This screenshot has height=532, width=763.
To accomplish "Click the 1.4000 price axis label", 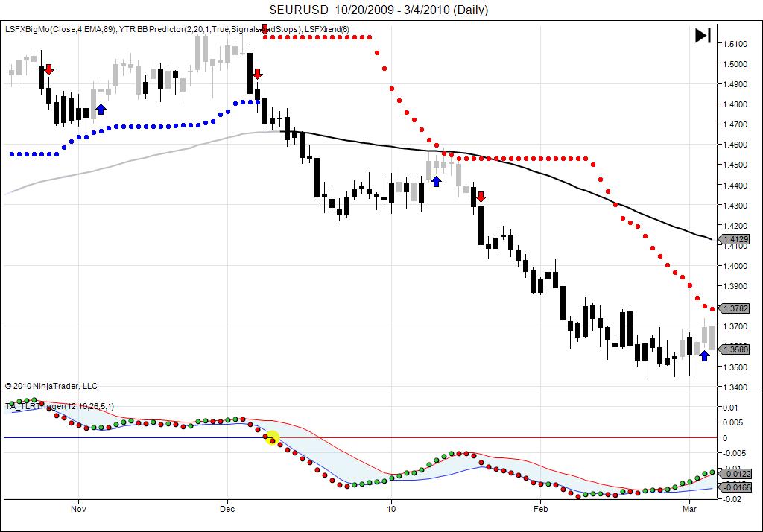I will click(x=735, y=266).
